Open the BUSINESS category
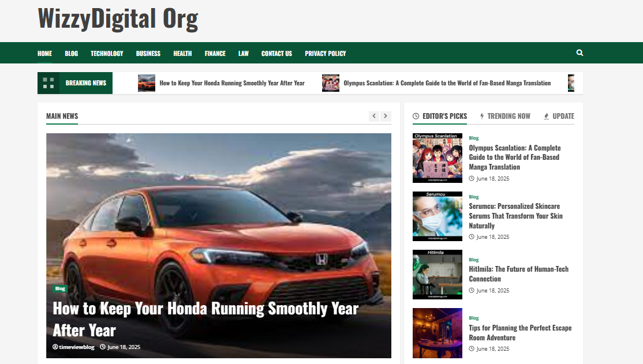 (148, 53)
